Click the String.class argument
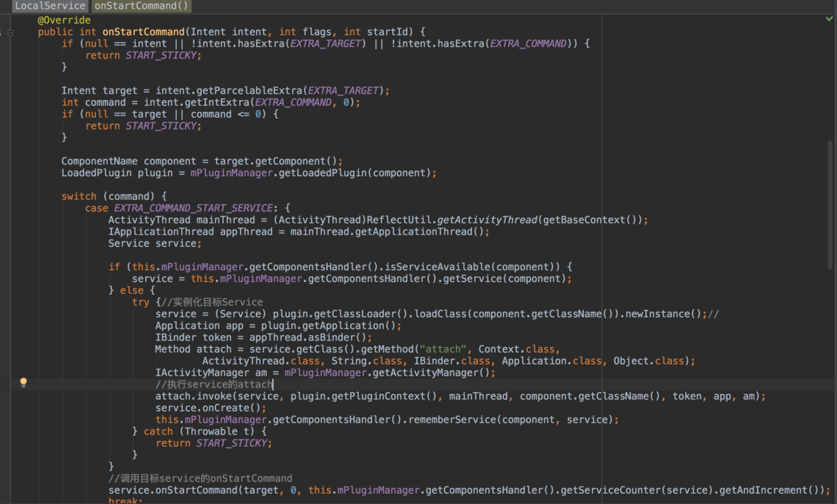 (367, 361)
